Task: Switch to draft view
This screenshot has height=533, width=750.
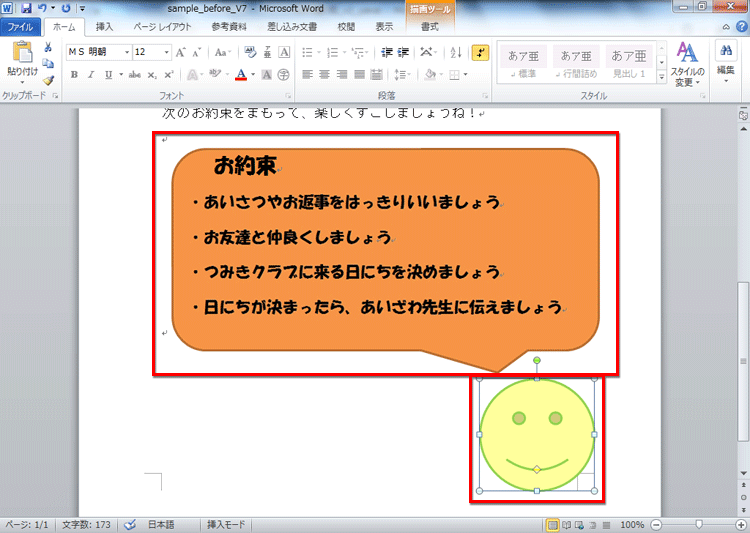Action: [606, 525]
